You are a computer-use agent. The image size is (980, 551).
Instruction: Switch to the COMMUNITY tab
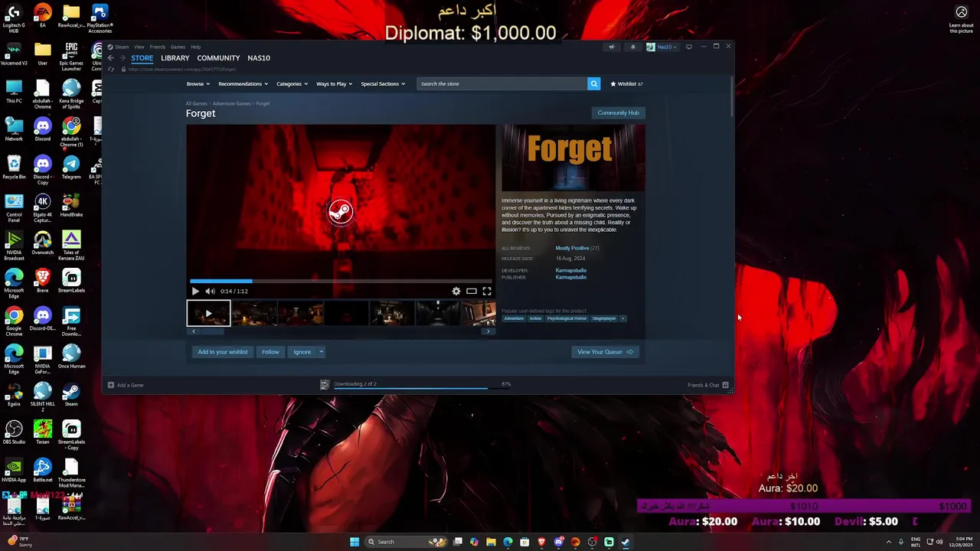tap(218, 58)
